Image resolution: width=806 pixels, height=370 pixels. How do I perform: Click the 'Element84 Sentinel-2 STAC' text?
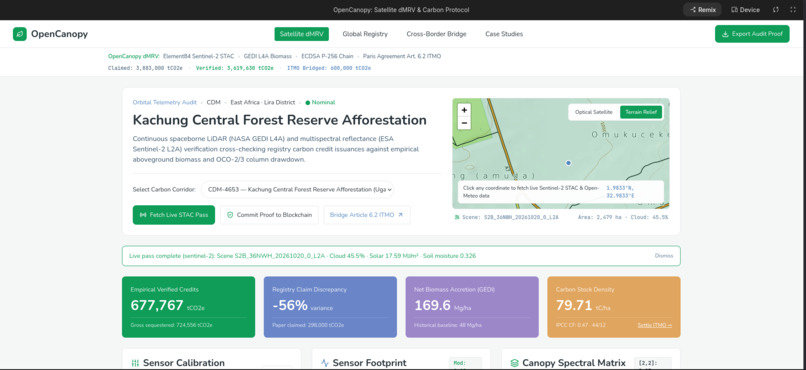pyautogui.click(x=198, y=56)
